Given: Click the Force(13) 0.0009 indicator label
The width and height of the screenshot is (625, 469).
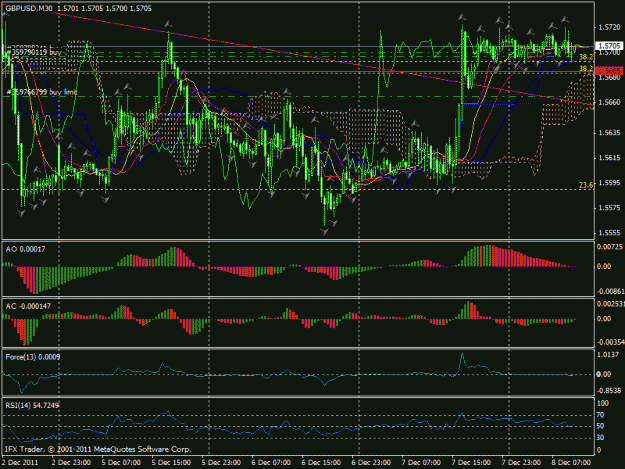Looking at the screenshot, I should 33,357.
